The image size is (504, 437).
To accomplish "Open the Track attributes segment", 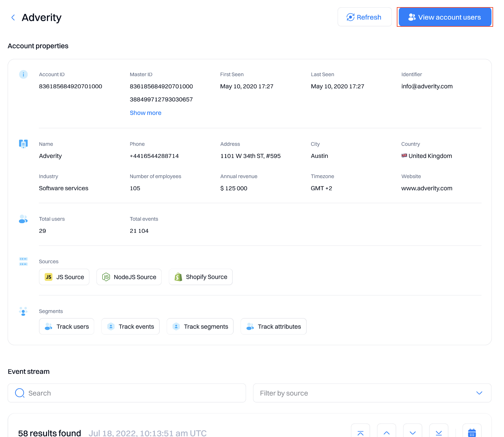I will tap(273, 326).
